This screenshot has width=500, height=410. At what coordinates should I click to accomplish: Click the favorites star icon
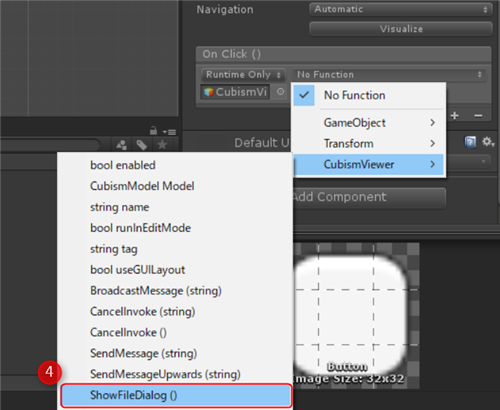pos(162,145)
